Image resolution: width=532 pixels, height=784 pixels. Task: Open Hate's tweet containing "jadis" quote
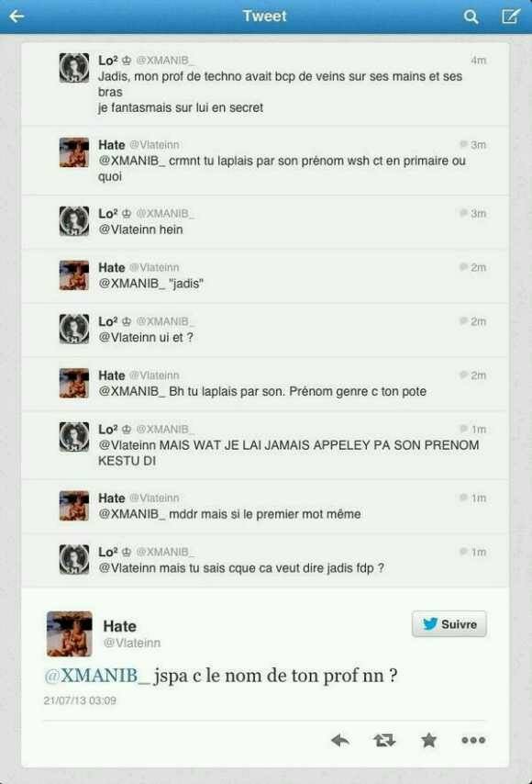(x=265, y=276)
